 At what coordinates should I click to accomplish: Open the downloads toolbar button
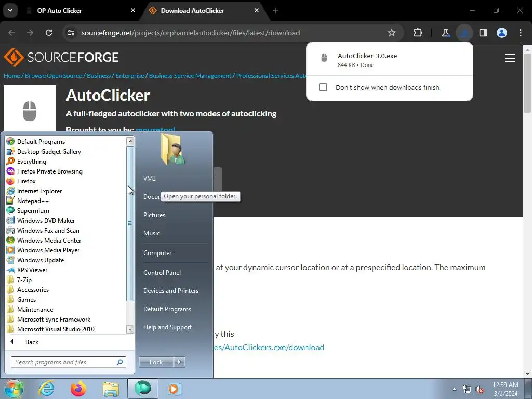464,33
